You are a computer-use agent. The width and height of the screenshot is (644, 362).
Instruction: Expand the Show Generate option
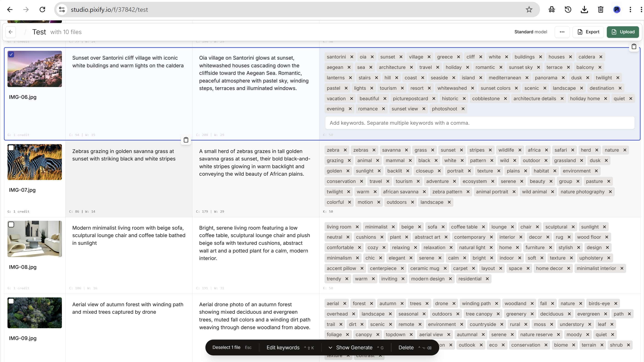[x=356, y=347]
